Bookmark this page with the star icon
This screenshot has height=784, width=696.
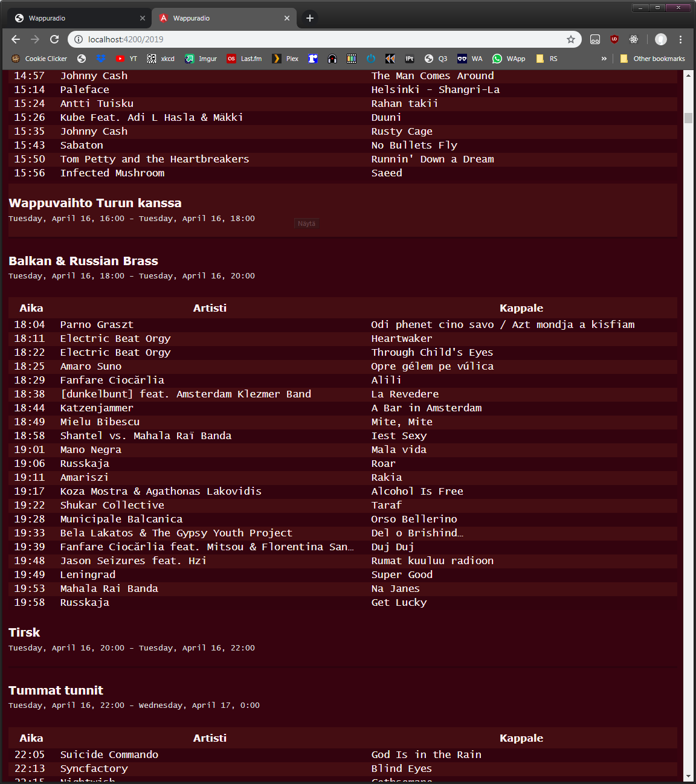570,39
